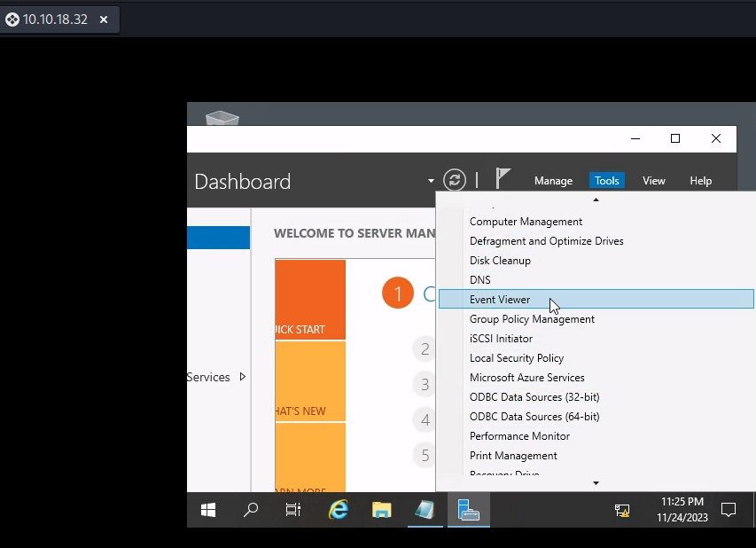The height and width of the screenshot is (548, 756).
Task: Close the Tools menu
Action: pyautogui.click(x=606, y=180)
